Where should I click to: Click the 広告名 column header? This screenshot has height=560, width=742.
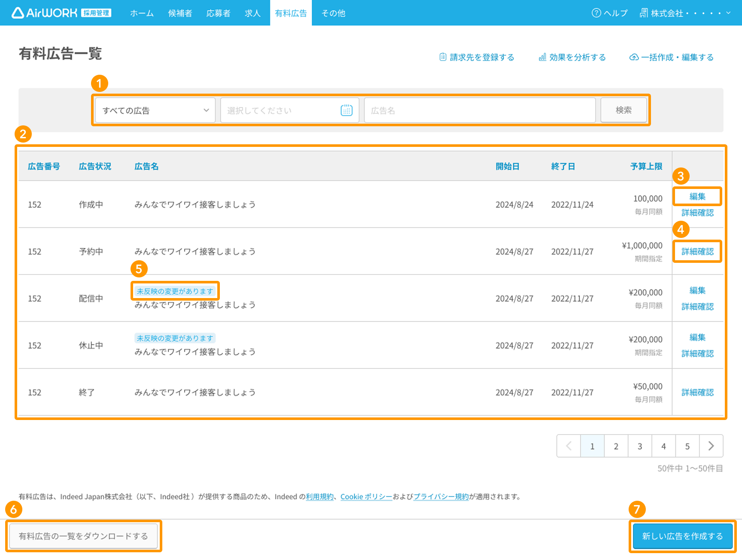point(146,166)
